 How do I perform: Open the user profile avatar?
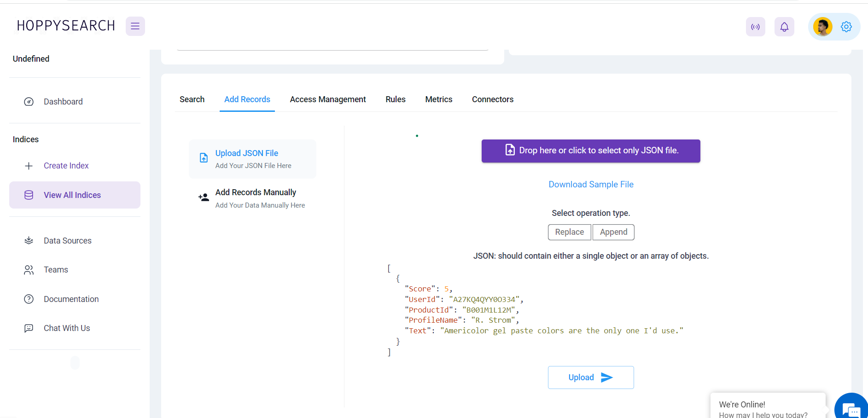(822, 27)
